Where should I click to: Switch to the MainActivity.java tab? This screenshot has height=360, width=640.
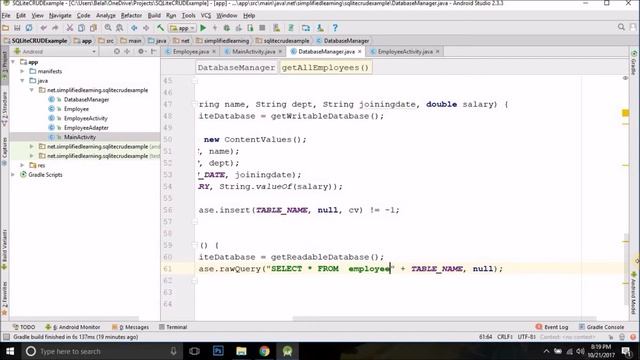253,51
